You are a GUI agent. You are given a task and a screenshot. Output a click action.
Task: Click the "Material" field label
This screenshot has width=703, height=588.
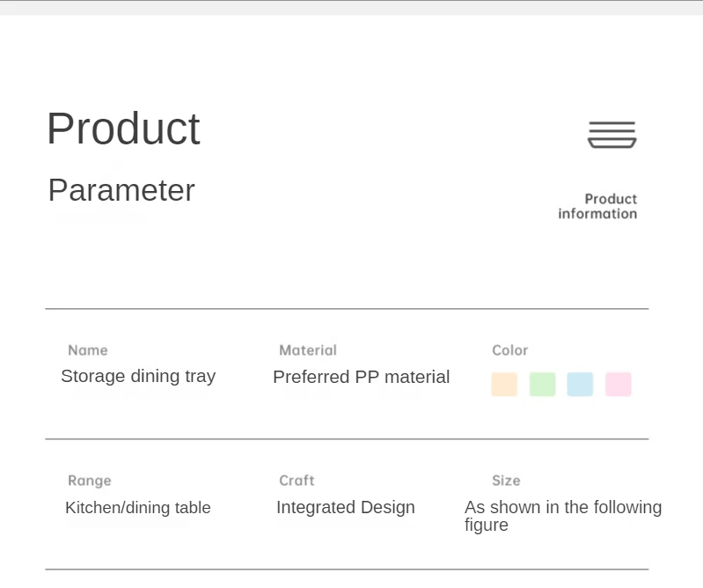click(308, 350)
